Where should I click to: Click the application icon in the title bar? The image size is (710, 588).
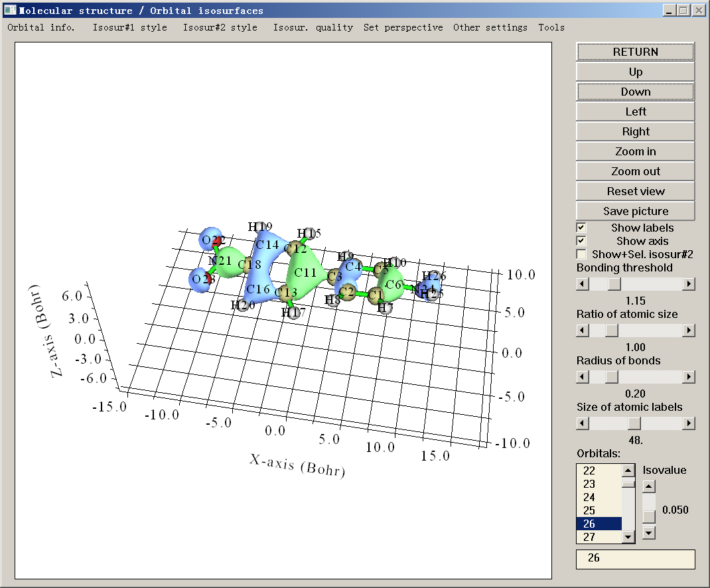point(10,10)
